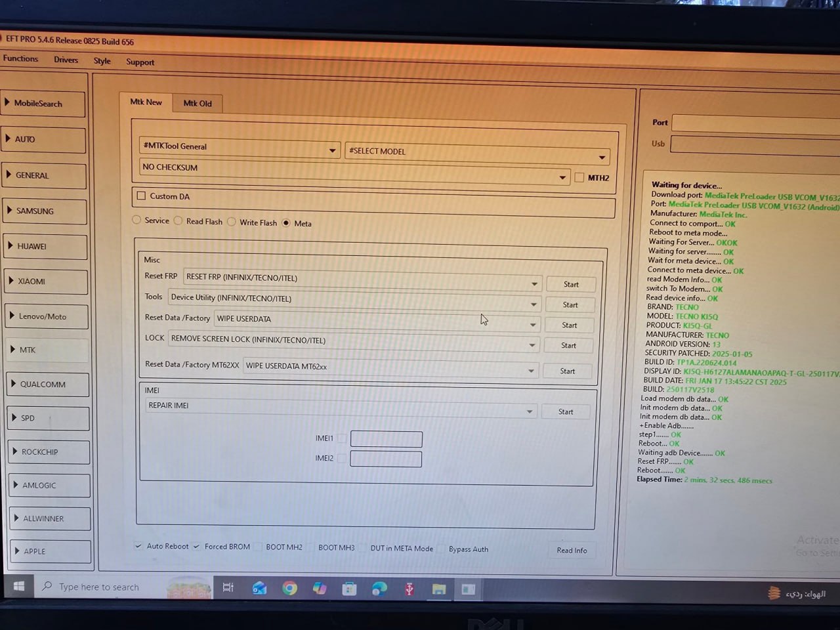This screenshot has height=630, width=840.
Task: Expand the SPD sidebar section
Action: (49, 418)
